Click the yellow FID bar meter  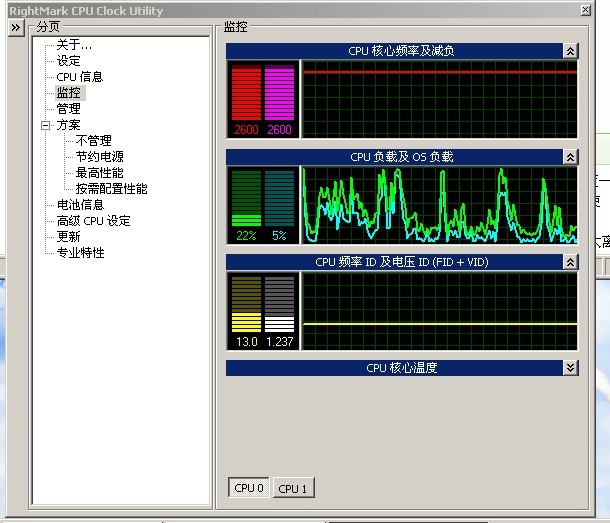coord(246,304)
